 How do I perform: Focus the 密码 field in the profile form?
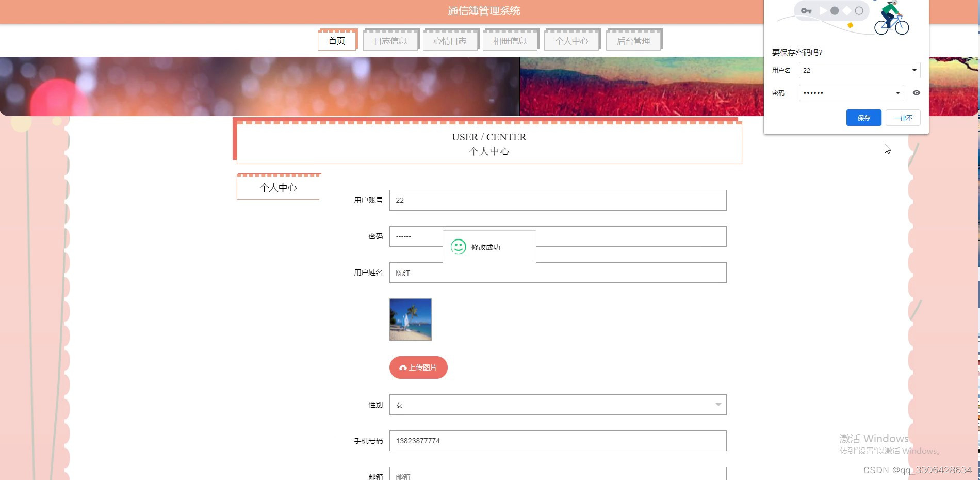tap(558, 236)
